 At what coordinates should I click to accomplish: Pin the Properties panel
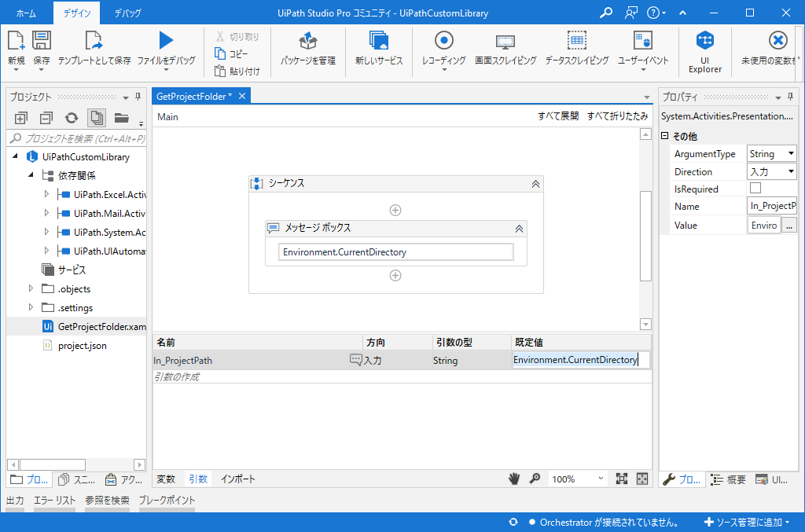pyautogui.click(x=790, y=97)
